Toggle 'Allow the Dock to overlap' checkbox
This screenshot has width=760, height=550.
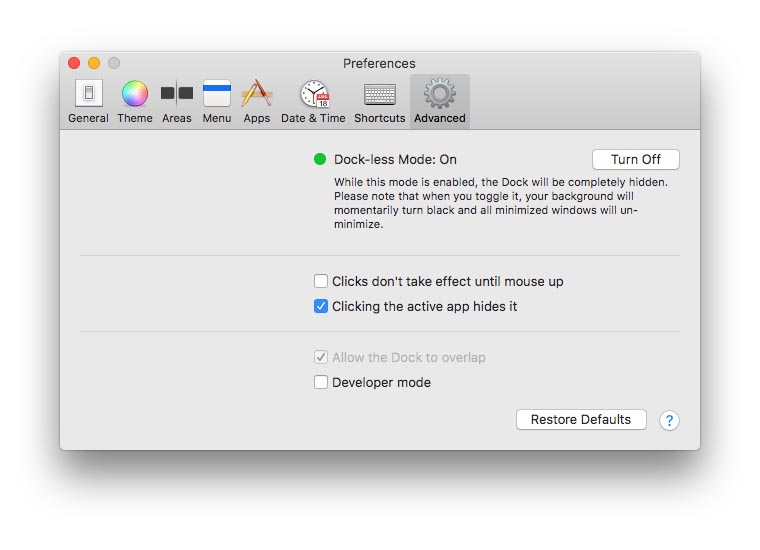(x=321, y=357)
